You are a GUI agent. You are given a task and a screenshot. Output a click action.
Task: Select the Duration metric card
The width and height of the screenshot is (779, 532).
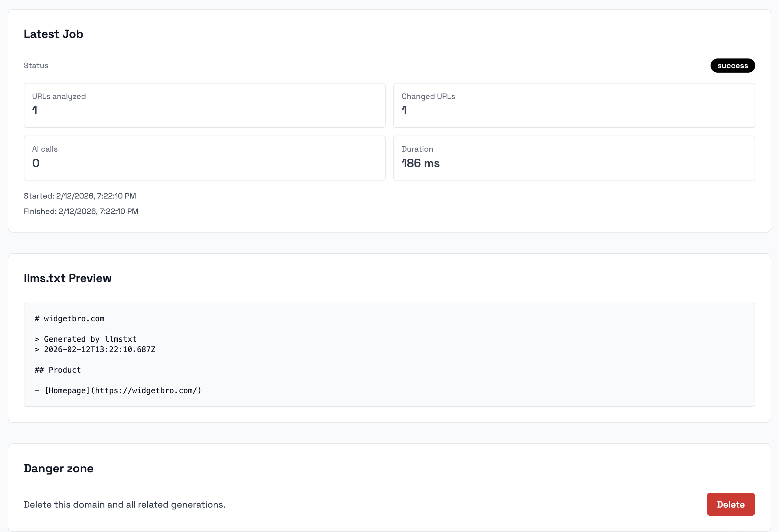click(x=575, y=157)
